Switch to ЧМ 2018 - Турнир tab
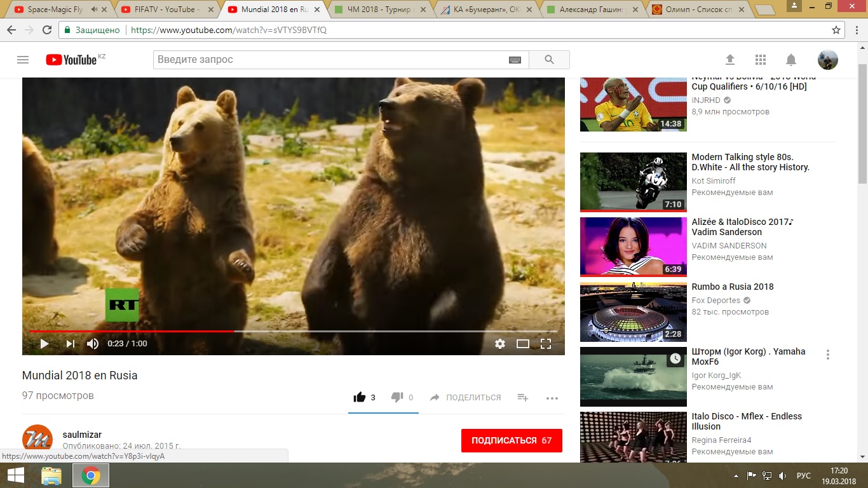 381,10
